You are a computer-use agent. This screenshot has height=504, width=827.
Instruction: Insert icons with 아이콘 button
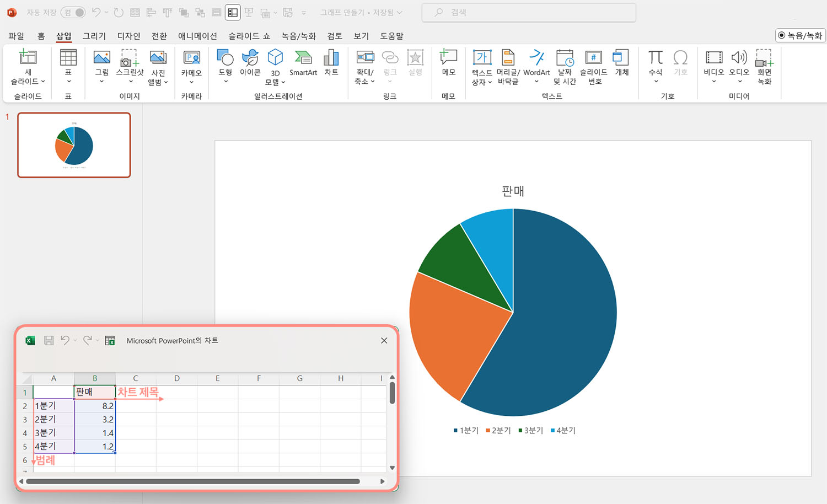(250, 63)
